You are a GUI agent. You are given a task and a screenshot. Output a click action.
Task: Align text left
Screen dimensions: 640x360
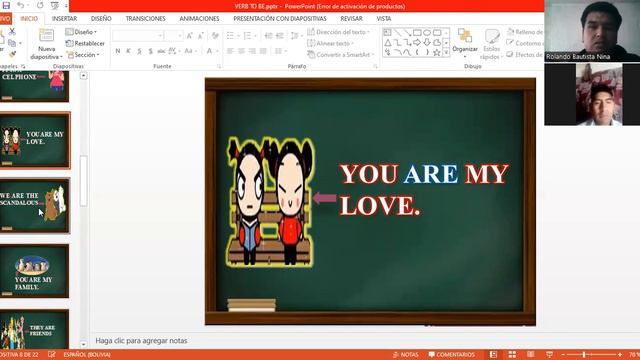pyautogui.click(x=230, y=51)
